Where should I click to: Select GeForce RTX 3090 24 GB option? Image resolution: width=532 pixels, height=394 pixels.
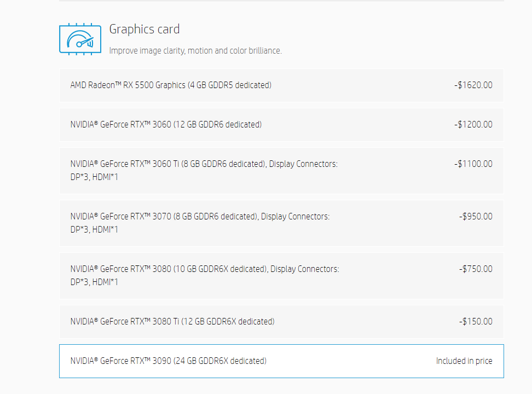pyautogui.click(x=281, y=361)
